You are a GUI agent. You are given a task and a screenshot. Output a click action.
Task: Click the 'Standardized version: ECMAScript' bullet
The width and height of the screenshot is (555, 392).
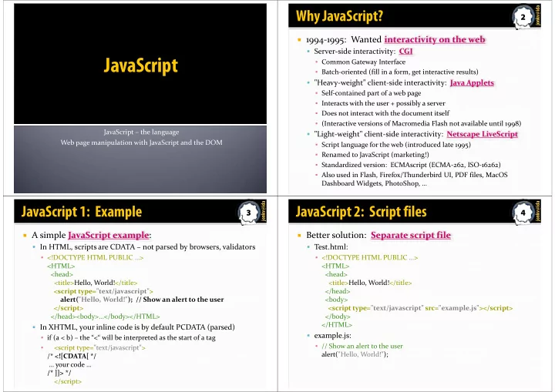(x=411, y=165)
